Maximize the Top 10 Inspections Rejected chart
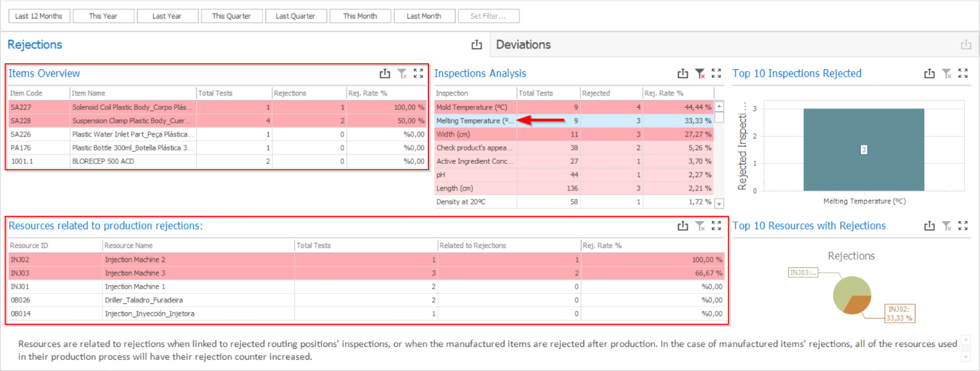The height and width of the screenshot is (371, 980). pos(963,74)
